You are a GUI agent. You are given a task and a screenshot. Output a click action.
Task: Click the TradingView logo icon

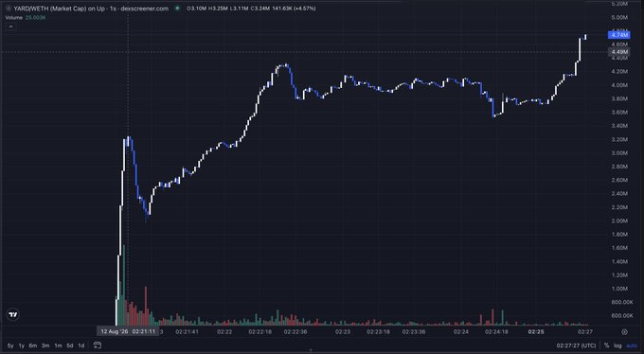[13, 315]
